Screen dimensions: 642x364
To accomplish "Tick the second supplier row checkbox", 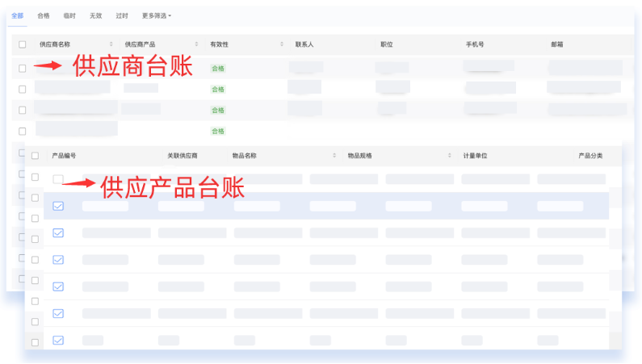I will (23, 89).
